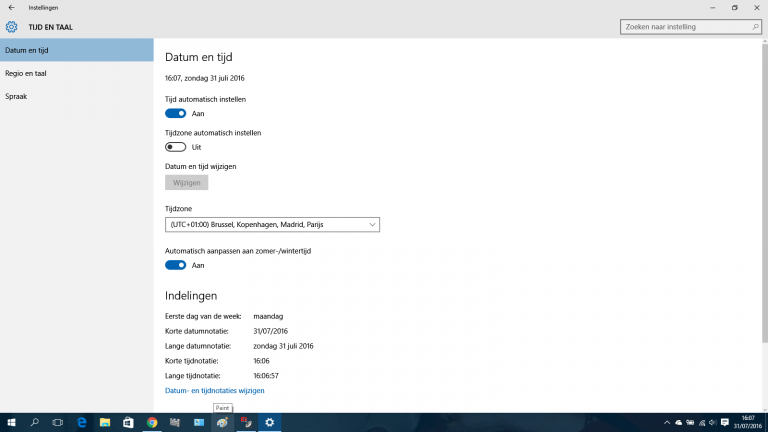The image size is (768, 432).
Task: Disable automatic zomer-/wintertijd adjustment toggle
Action: click(176, 265)
